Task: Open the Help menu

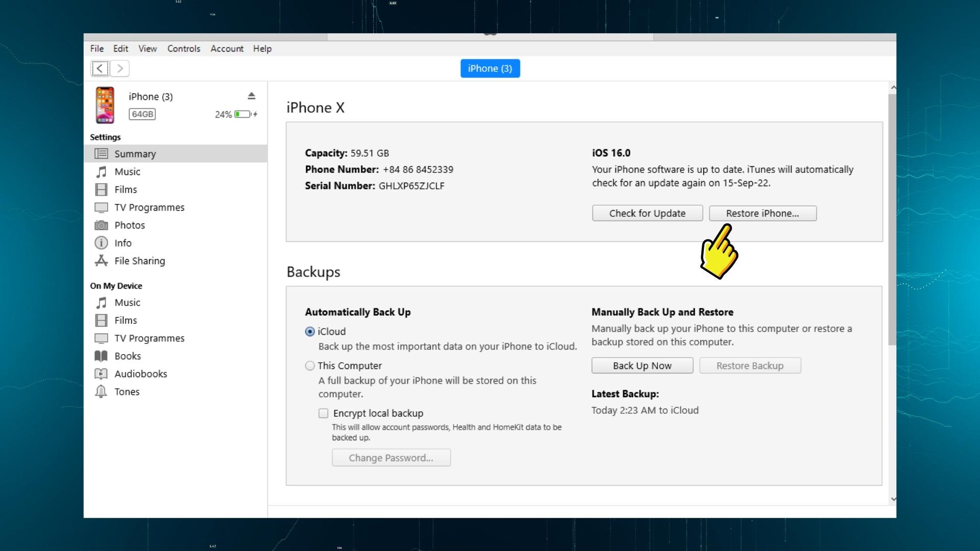Action: (262, 48)
